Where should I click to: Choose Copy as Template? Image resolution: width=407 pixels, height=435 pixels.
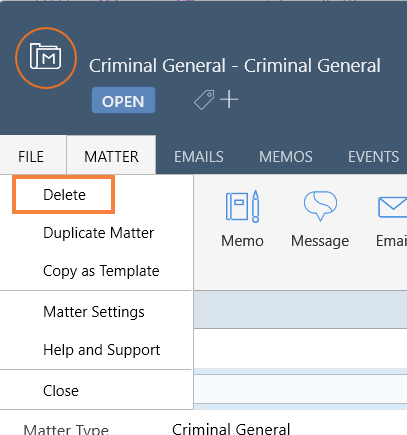(101, 271)
